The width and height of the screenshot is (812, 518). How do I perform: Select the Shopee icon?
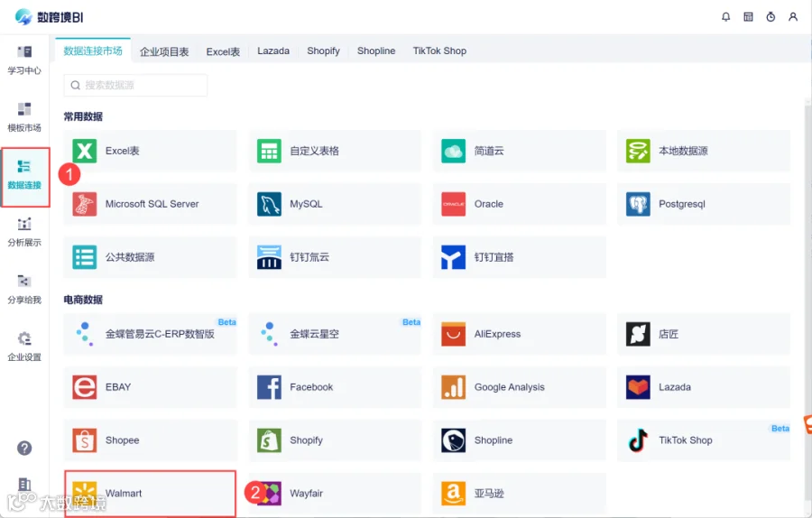[85, 440]
